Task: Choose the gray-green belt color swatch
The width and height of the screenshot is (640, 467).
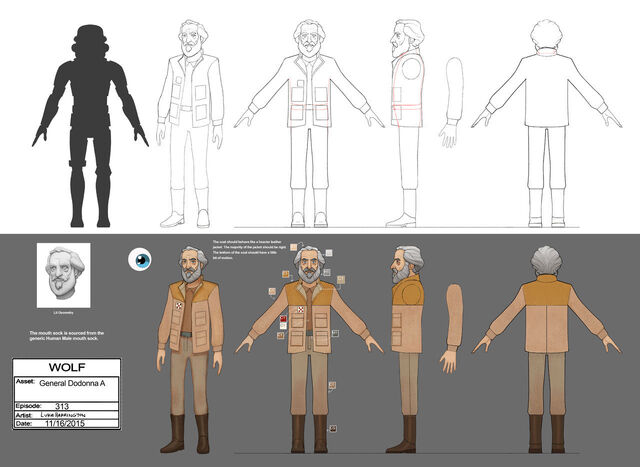Action: pos(335,334)
